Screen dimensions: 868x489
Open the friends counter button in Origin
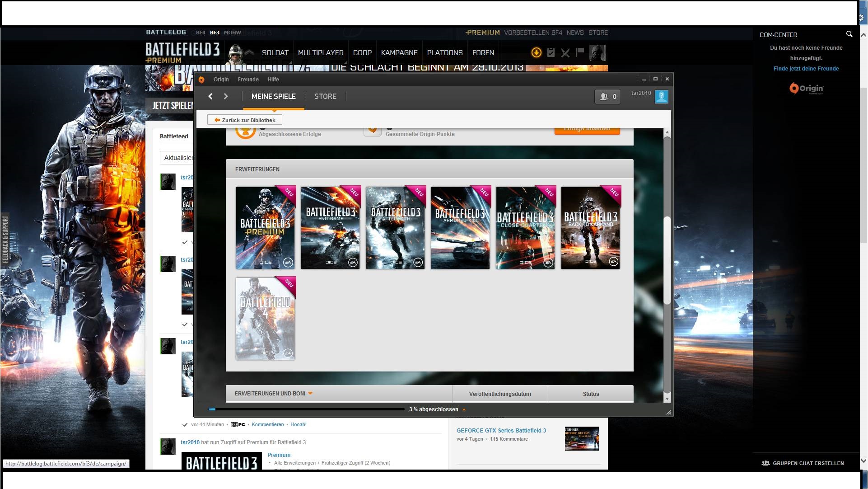tap(607, 96)
